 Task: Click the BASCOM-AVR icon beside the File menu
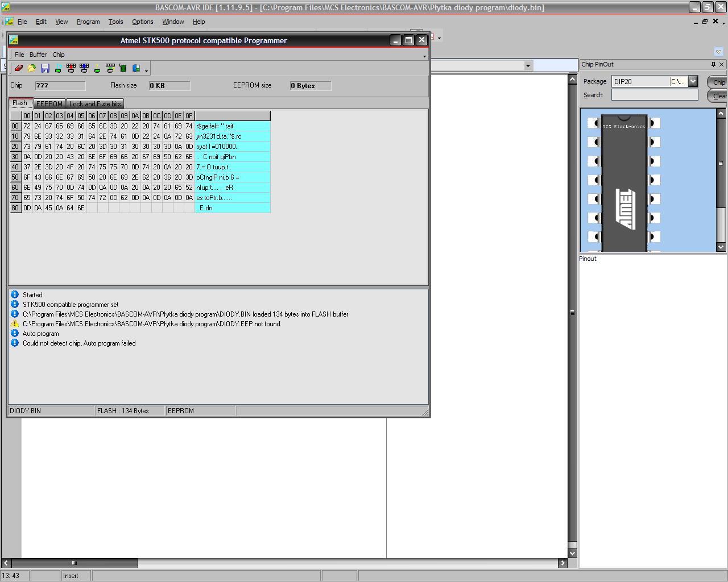(x=9, y=22)
